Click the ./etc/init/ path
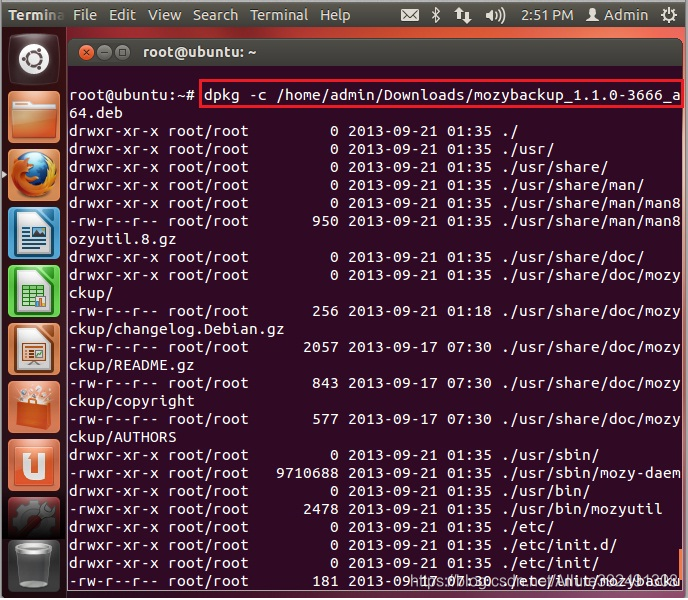 pos(551,564)
